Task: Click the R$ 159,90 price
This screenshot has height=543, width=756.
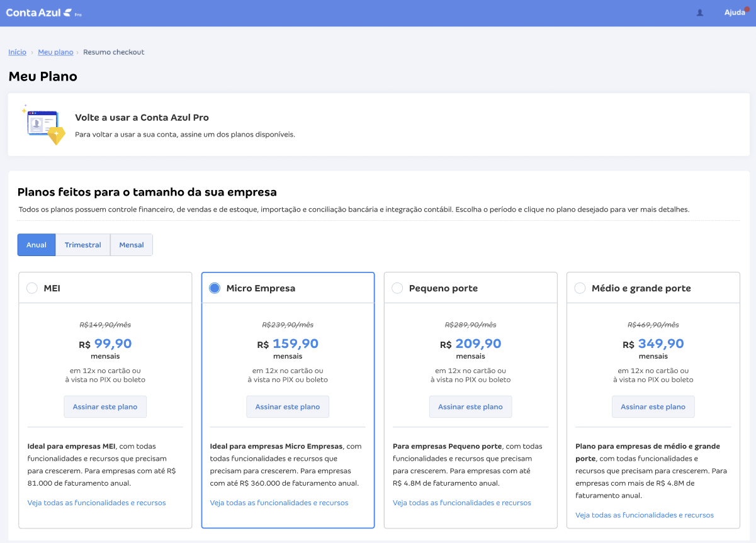Action: click(288, 344)
